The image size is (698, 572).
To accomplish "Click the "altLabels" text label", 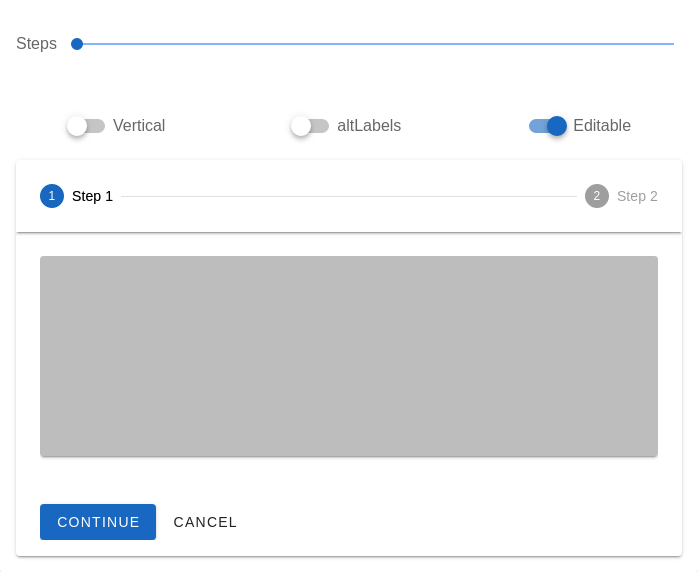I will [369, 126].
